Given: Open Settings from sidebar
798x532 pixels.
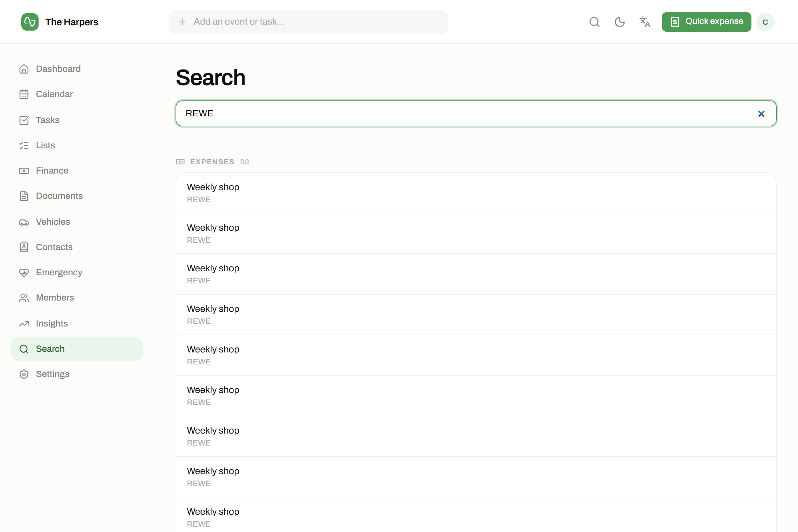Looking at the screenshot, I should pyautogui.click(x=77, y=374).
